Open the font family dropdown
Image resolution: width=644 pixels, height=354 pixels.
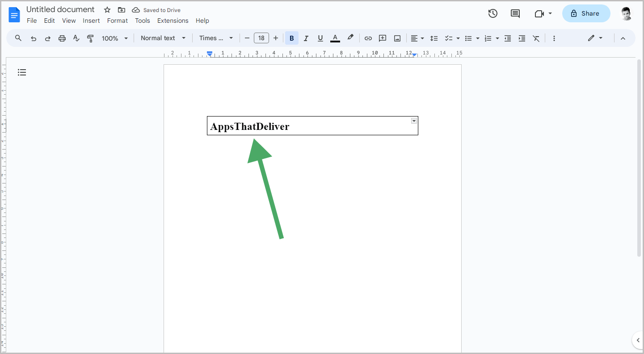[x=216, y=38]
